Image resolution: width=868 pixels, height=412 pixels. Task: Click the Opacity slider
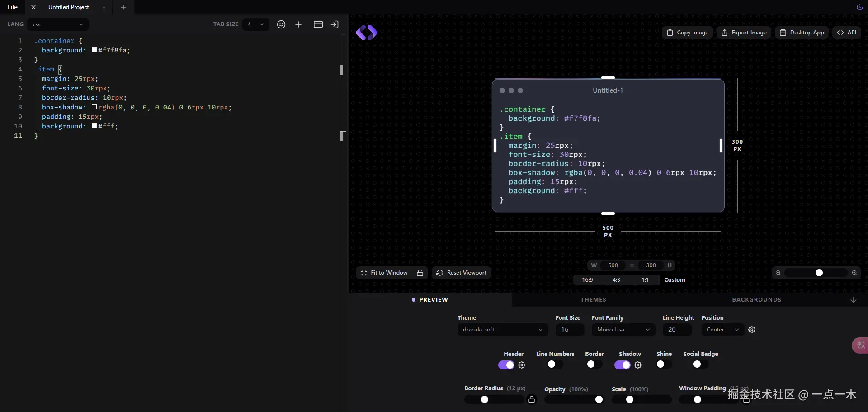(574, 399)
